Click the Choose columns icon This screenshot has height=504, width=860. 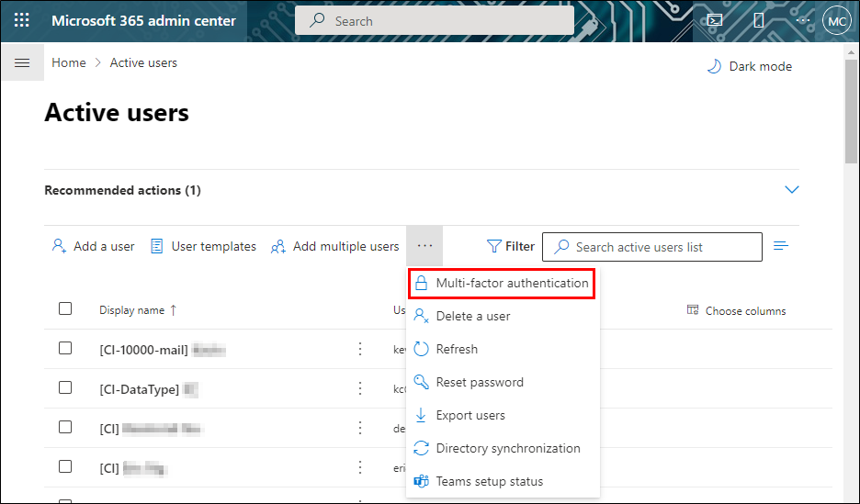point(693,310)
